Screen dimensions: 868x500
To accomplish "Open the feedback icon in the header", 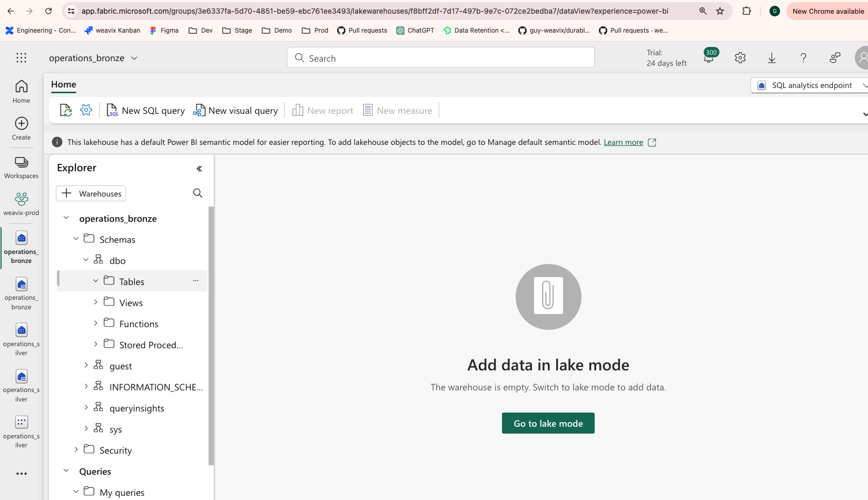I will (834, 57).
